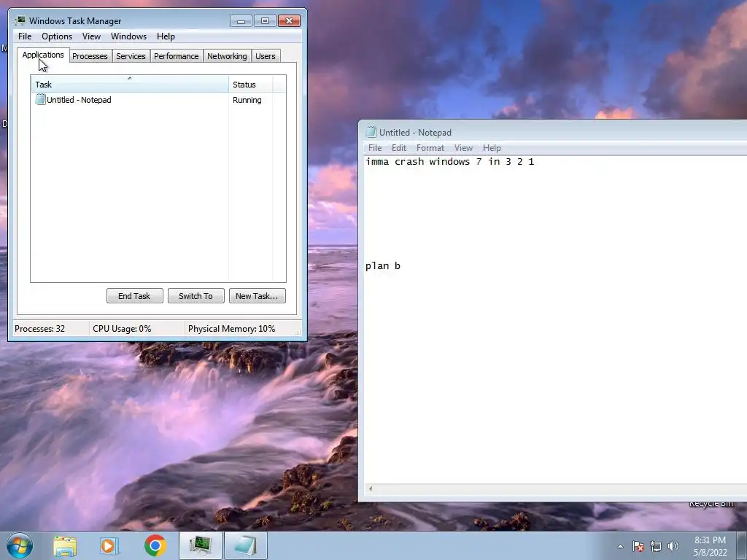Click the New Task... button
This screenshot has width=747, height=560.
(257, 296)
